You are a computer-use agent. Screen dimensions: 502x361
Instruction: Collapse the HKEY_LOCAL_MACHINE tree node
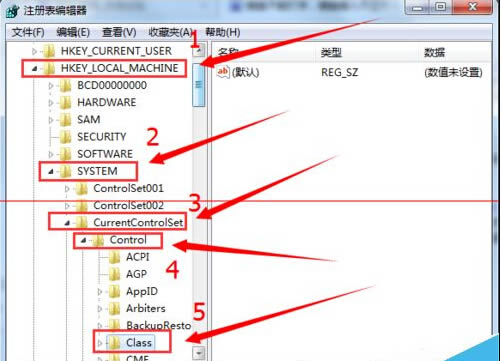[34, 69]
